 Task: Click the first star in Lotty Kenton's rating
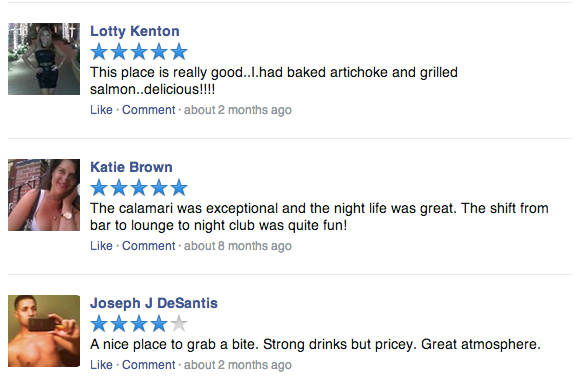click(99, 52)
